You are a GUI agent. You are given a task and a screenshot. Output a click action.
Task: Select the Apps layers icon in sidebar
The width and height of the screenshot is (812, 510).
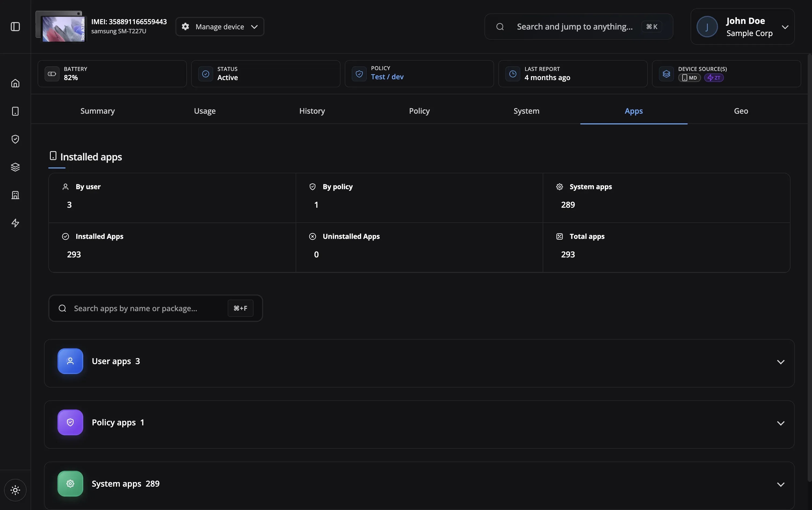coord(15,167)
